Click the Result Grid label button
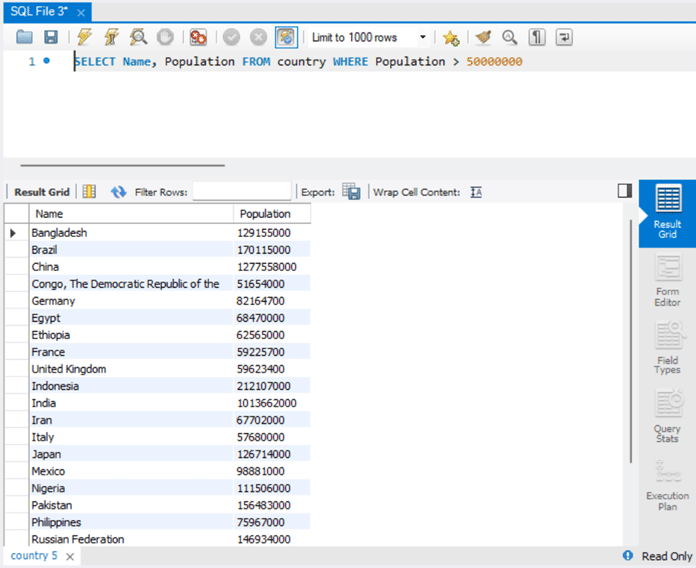The height and width of the screenshot is (568, 696). tap(42, 192)
